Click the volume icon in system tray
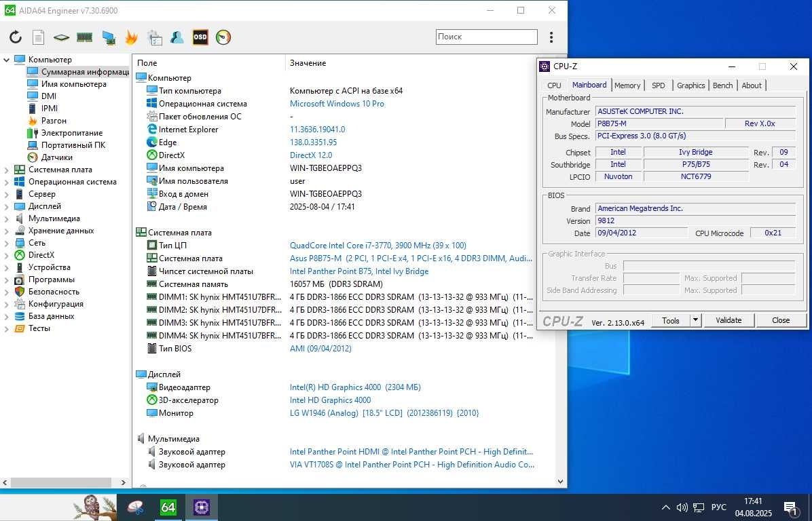This screenshot has width=812, height=521. [682, 507]
